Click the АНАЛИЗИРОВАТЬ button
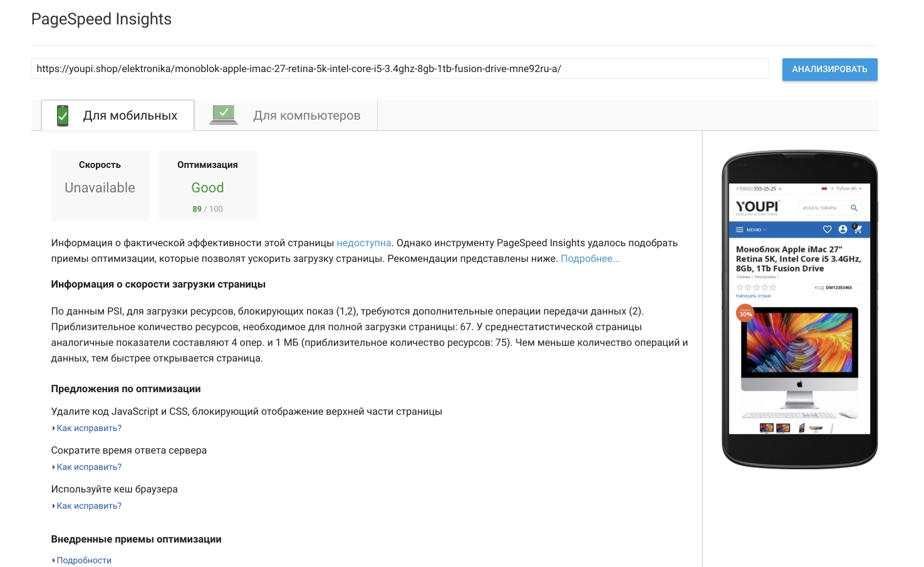Viewport: 924px width, 567px height. point(829,69)
